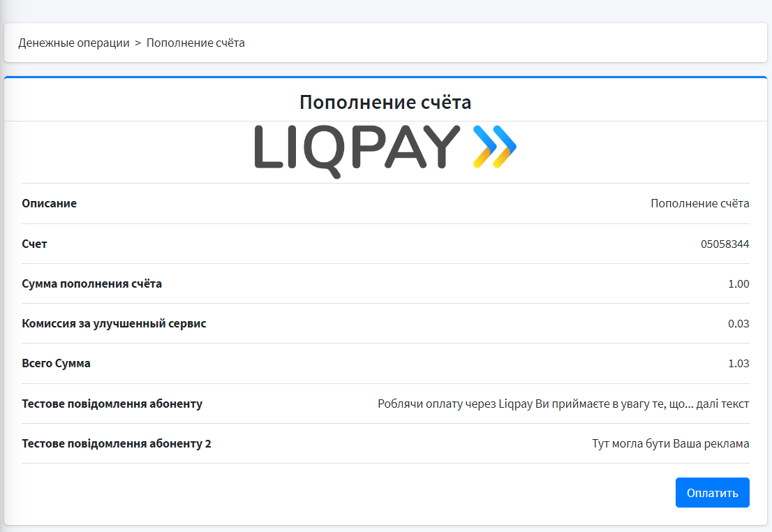Click the account number 05058344
772x532 pixels.
pyautogui.click(x=725, y=244)
